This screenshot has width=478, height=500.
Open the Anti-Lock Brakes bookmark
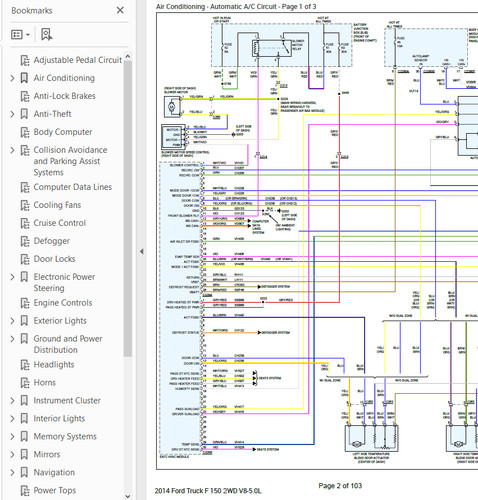(64, 96)
